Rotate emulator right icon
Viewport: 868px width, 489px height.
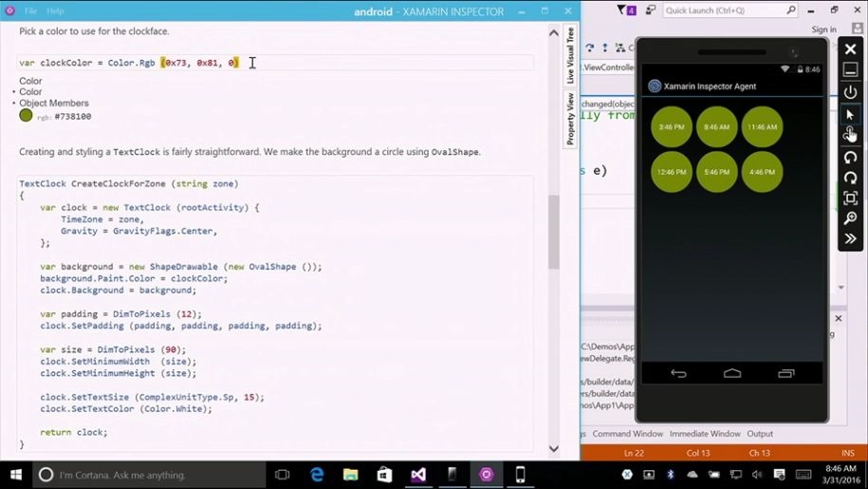pos(850,178)
